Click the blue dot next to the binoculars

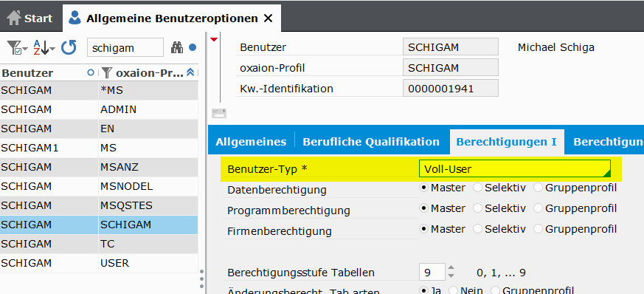[x=193, y=48]
